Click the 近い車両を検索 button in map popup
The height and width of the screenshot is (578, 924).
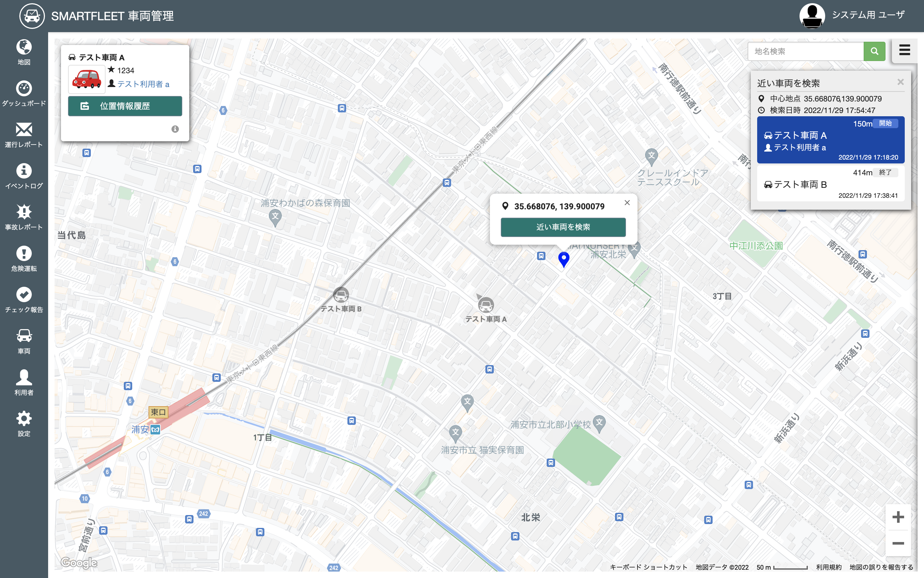coord(563,227)
